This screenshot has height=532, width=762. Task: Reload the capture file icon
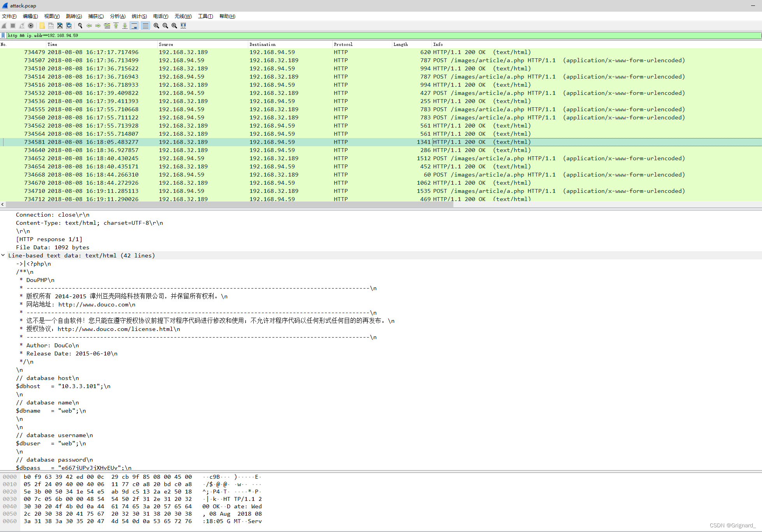coord(69,26)
